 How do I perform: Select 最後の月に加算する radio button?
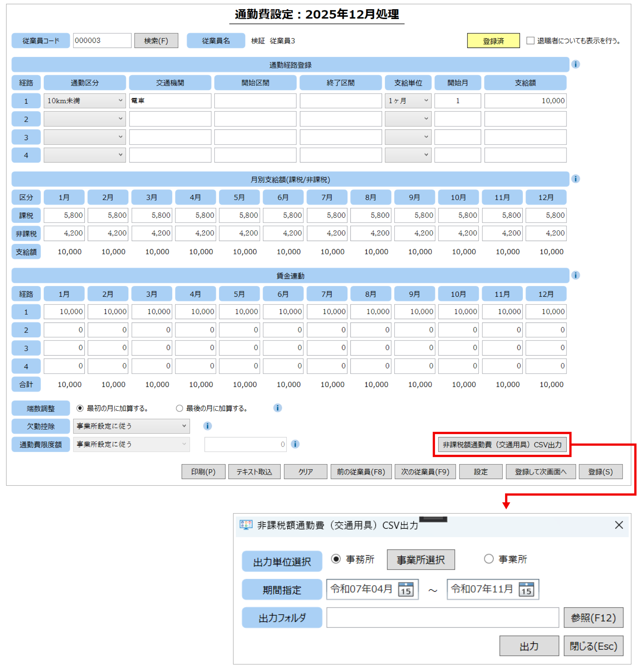click(179, 408)
